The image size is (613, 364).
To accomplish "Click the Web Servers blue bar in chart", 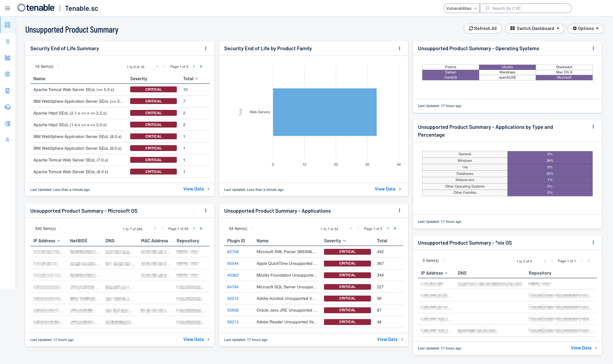I will [x=325, y=112].
